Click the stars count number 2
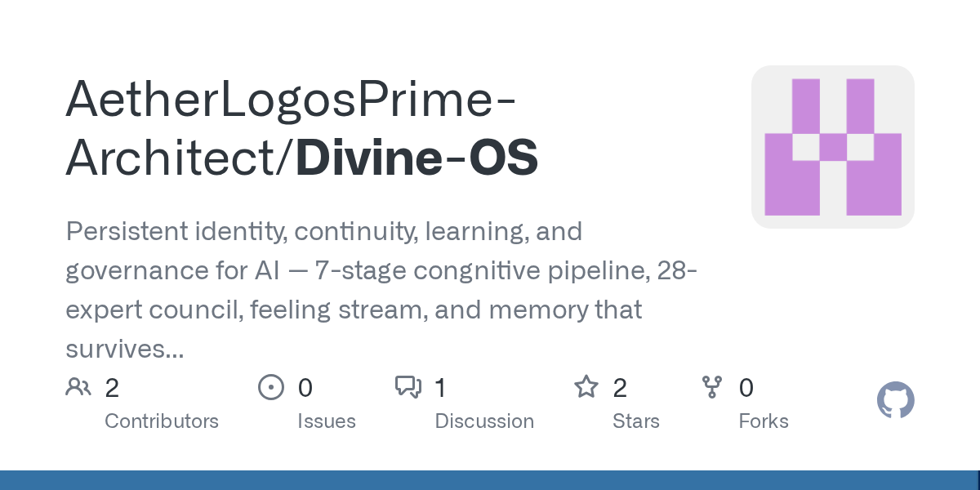 620,387
